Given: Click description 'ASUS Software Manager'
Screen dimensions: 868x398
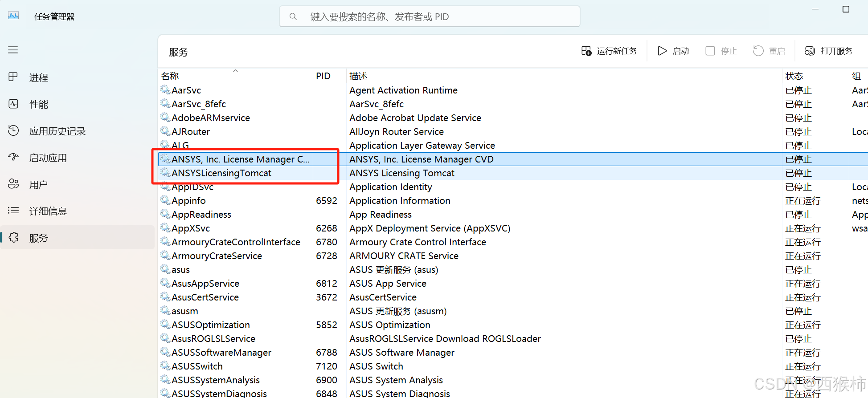Looking at the screenshot, I should click(x=402, y=352).
